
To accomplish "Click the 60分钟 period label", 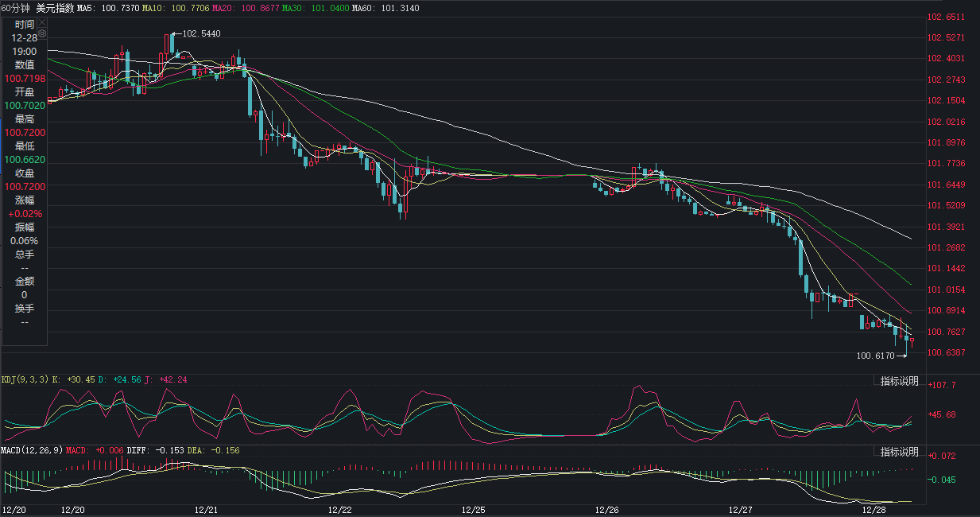I will (x=16, y=8).
